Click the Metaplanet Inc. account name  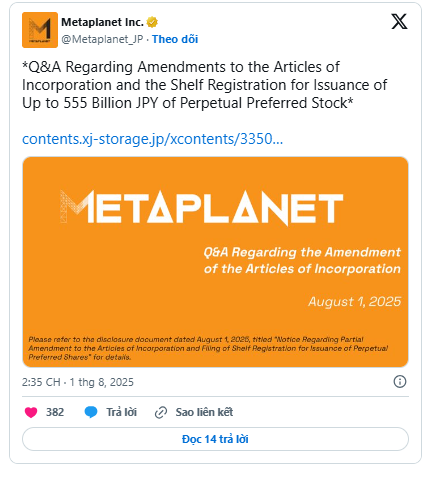coord(102,22)
